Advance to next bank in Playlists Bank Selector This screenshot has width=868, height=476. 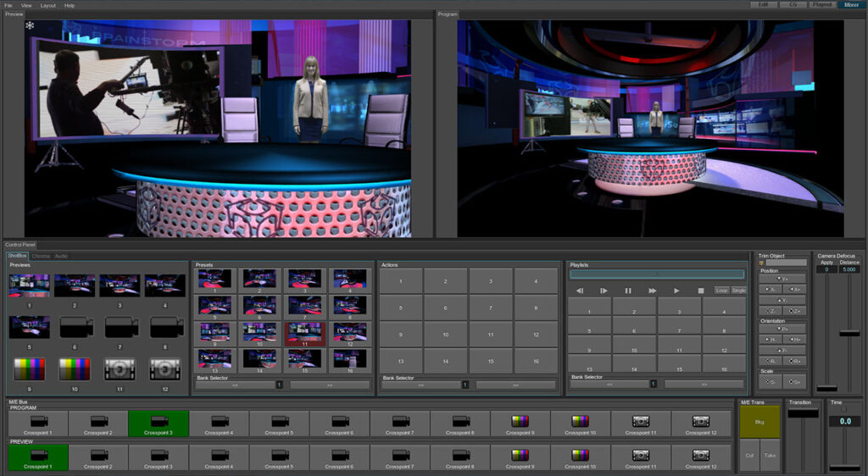(704, 384)
